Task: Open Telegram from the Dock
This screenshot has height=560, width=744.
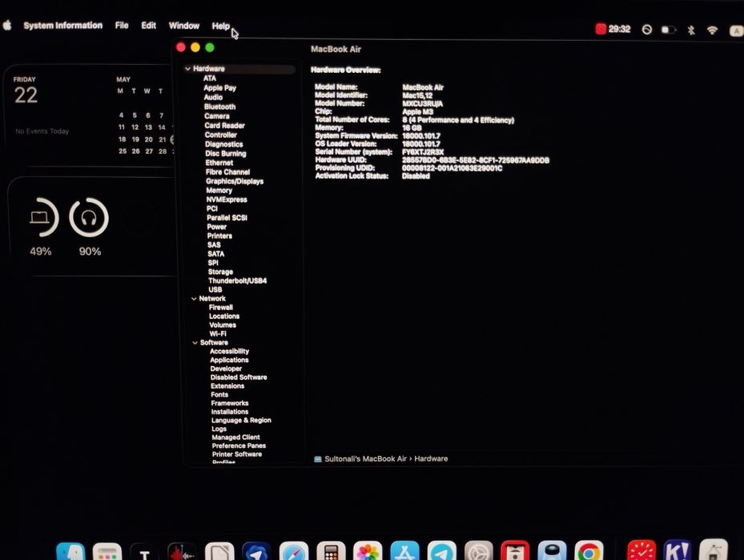Action: pyautogui.click(x=442, y=551)
